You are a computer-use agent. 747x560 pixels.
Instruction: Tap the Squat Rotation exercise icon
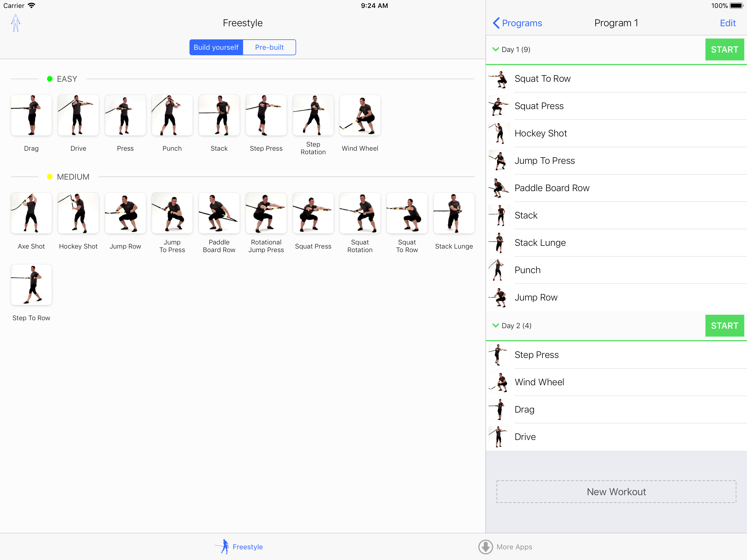click(360, 213)
